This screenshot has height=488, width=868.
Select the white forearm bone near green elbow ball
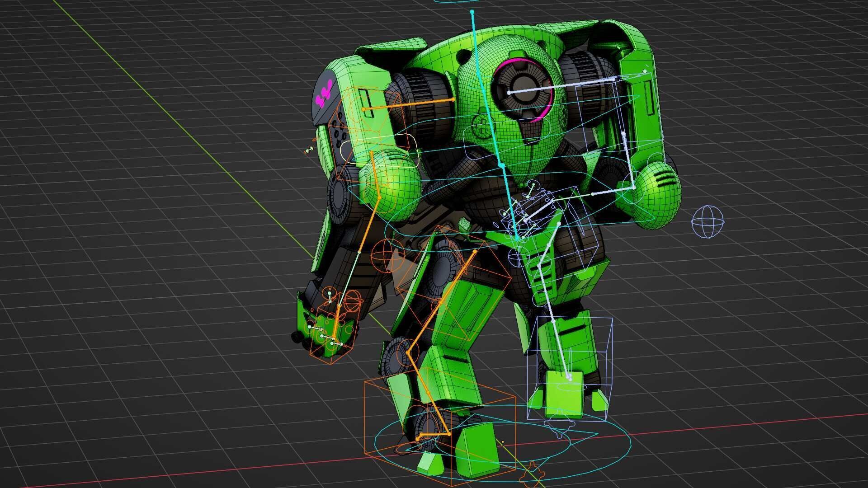tap(613, 191)
